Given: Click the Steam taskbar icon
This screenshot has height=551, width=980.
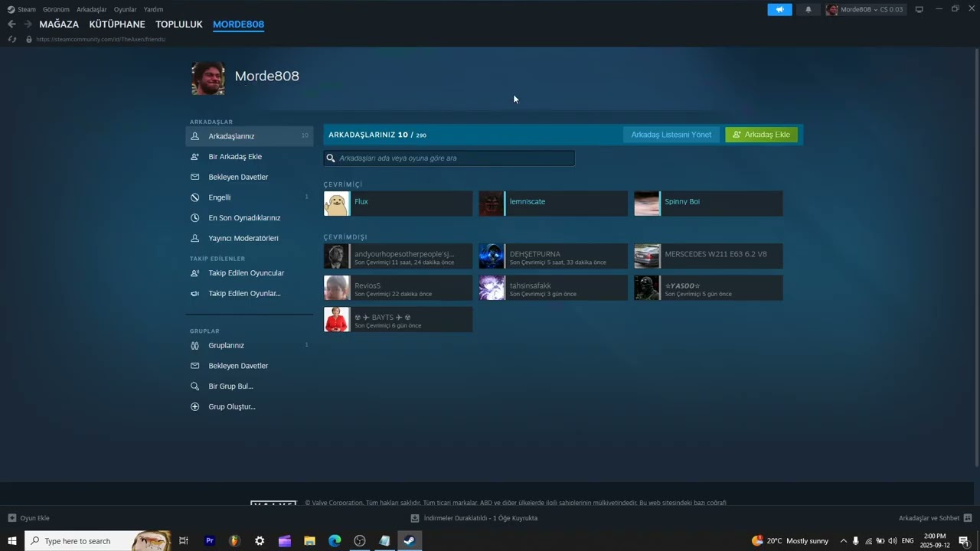Looking at the screenshot, I should coord(410,541).
